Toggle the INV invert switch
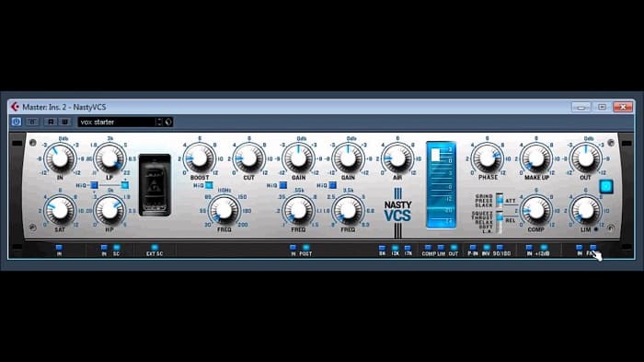The height and width of the screenshot is (362, 644). coord(487,248)
